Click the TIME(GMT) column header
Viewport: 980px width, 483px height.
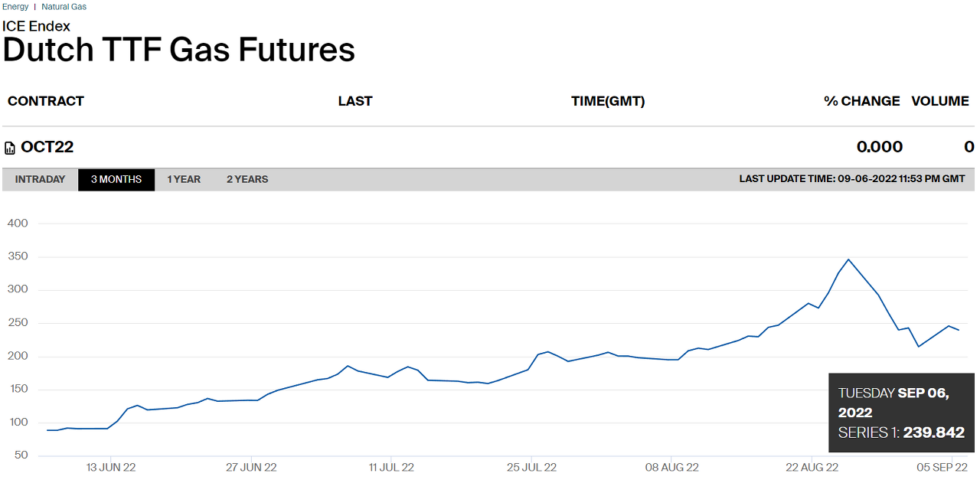(608, 101)
